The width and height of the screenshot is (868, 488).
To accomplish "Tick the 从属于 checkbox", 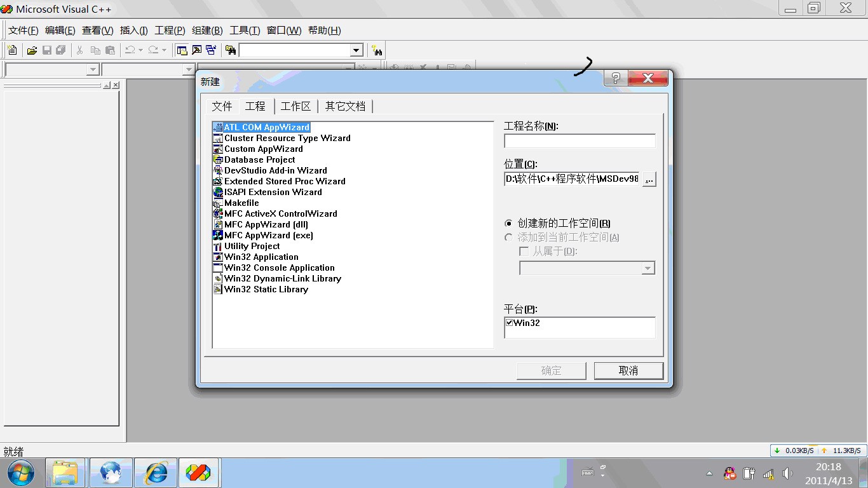I will coord(524,252).
